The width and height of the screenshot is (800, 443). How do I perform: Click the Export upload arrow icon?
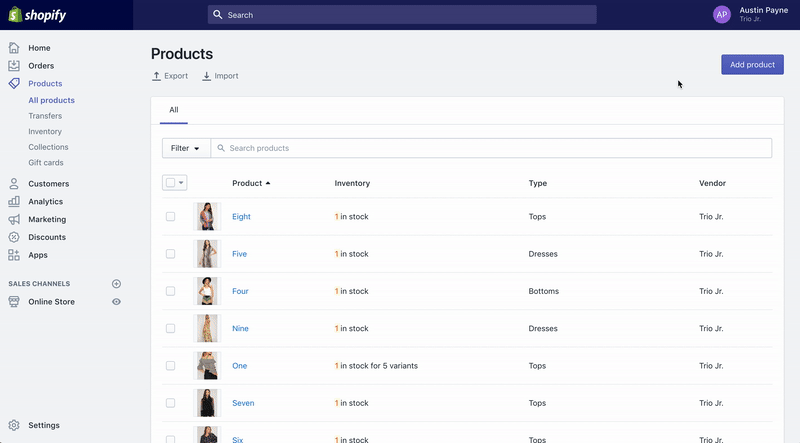[x=157, y=76]
